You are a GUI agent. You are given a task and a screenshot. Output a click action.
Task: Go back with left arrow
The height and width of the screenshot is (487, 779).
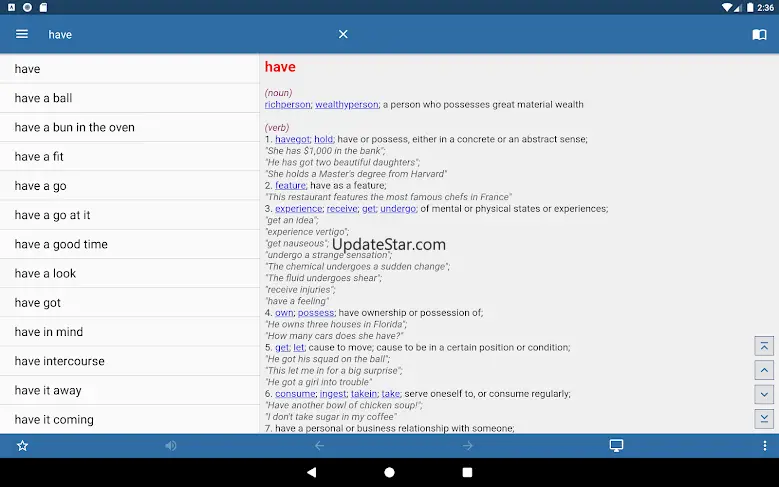coord(319,446)
